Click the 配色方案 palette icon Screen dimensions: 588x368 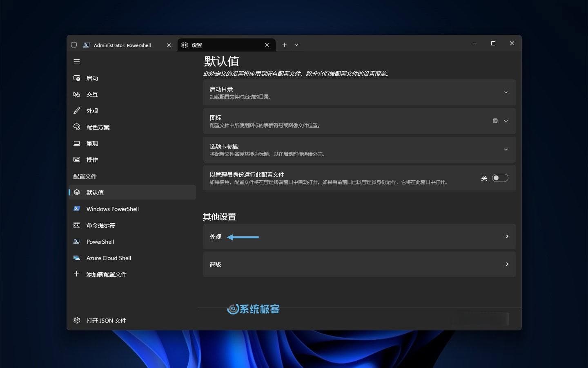pos(77,127)
